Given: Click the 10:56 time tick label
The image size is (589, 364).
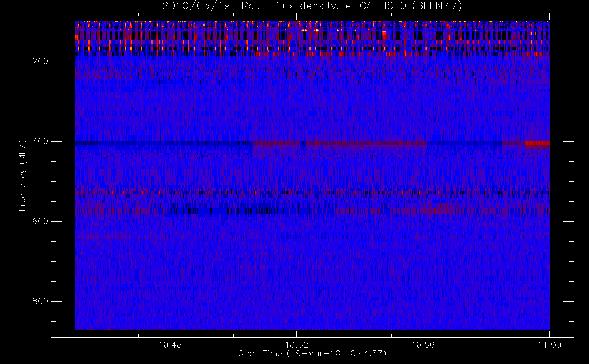Looking at the screenshot, I should (423, 345).
